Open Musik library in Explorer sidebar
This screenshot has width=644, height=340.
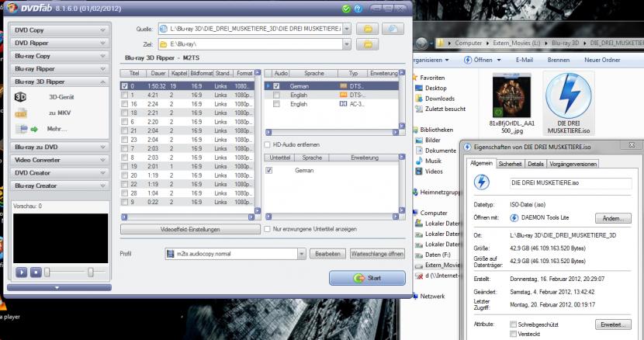[x=433, y=161]
